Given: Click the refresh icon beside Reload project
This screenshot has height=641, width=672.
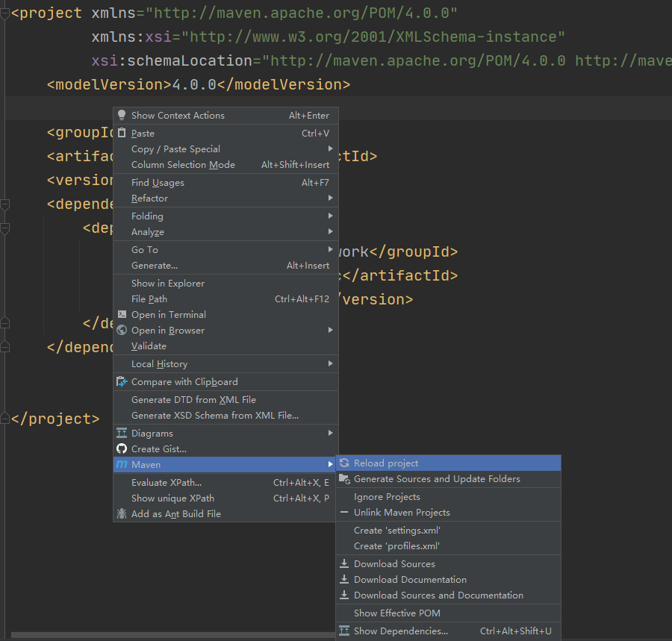Looking at the screenshot, I should click(345, 463).
